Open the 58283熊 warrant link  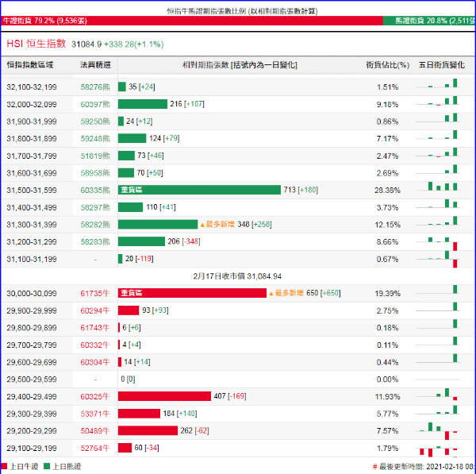coord(95,242)
